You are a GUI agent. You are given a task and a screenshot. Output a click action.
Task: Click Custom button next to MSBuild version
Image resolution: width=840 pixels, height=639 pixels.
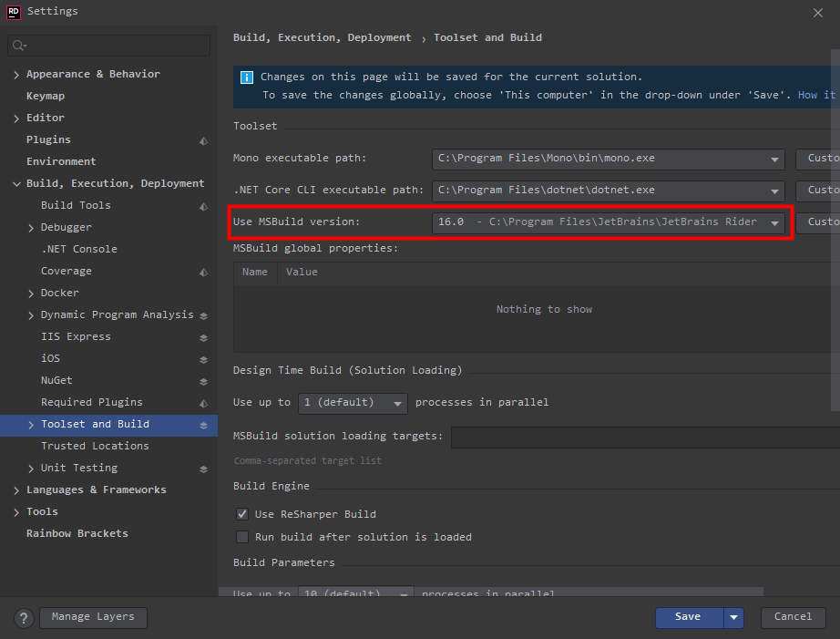(818, 222)
